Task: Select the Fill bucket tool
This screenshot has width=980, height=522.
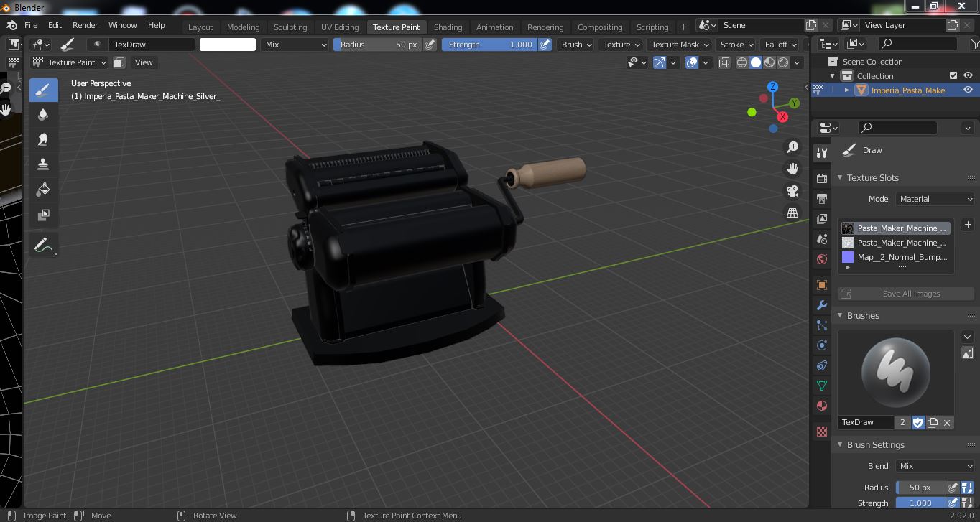Action: click(x=43, y=190)
